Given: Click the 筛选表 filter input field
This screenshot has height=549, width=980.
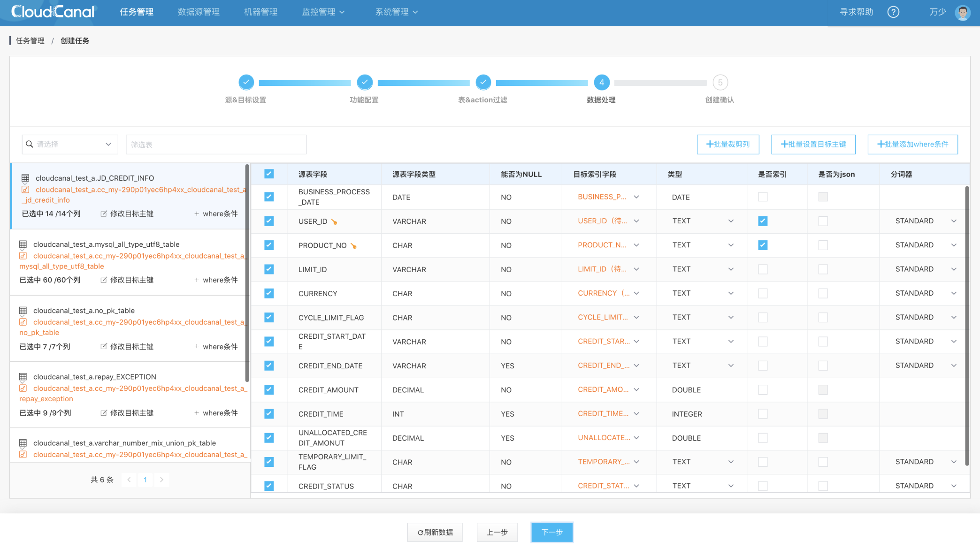Looking at the screenshot, I should pyautogui.click(x=216, y=145).
